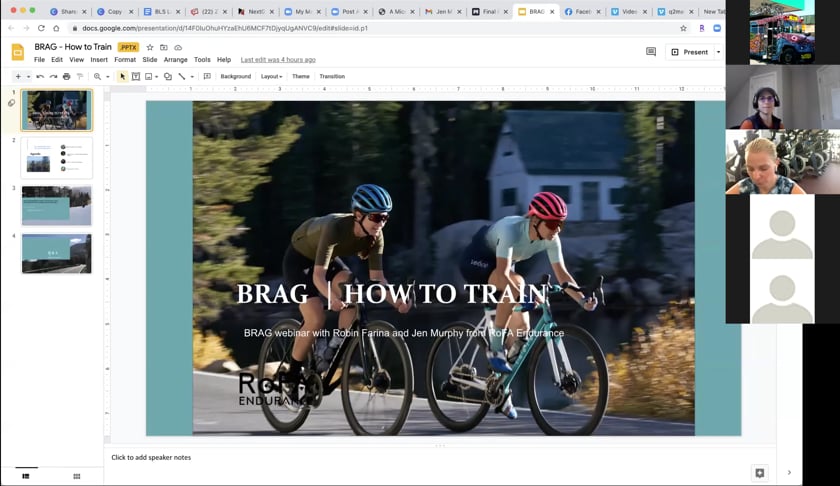This screenshot has height=486, width=840.
Task: Open the Edit menu
Action: 57,60
